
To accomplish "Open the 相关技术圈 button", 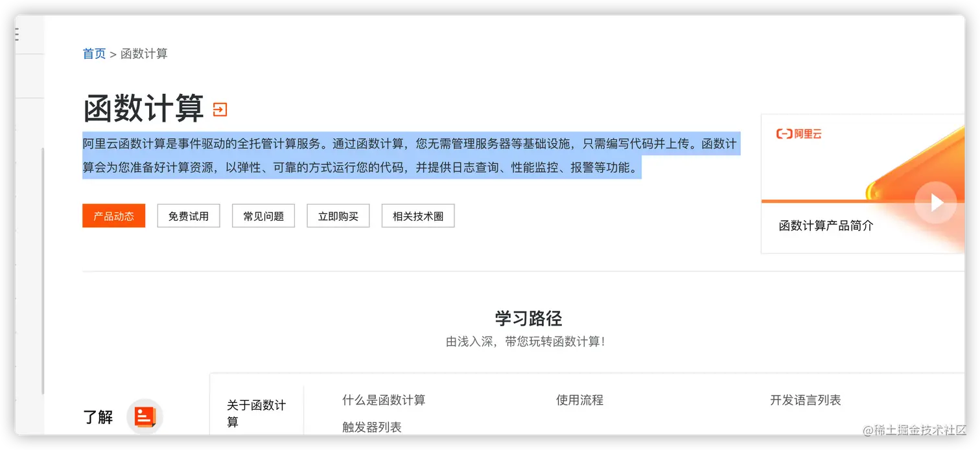I will click(x=418, y=216).
